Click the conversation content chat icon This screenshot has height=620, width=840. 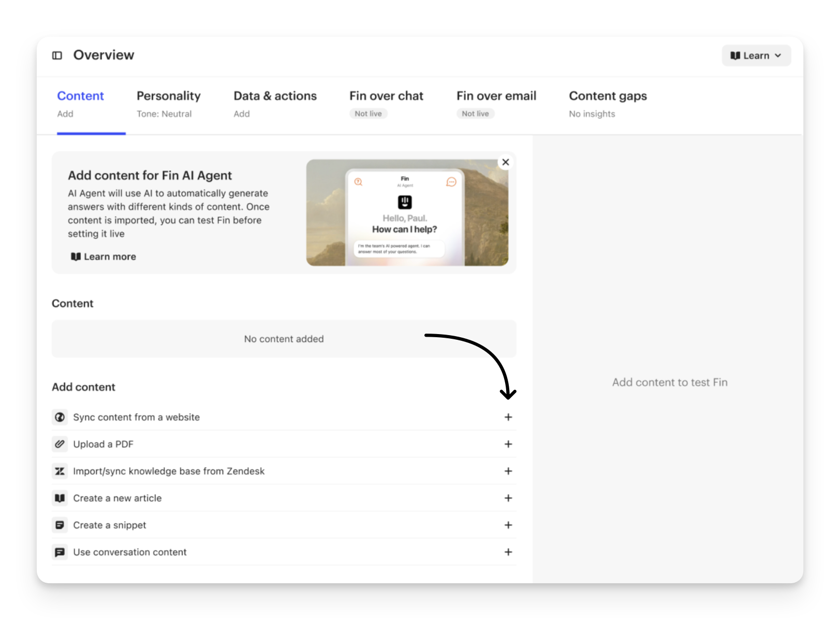(60, 552)
